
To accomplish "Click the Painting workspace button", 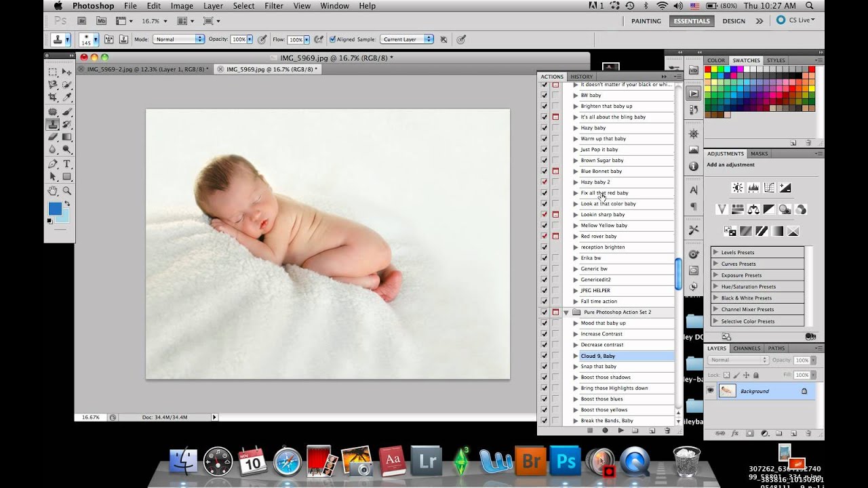I will [x=646, y=21].
